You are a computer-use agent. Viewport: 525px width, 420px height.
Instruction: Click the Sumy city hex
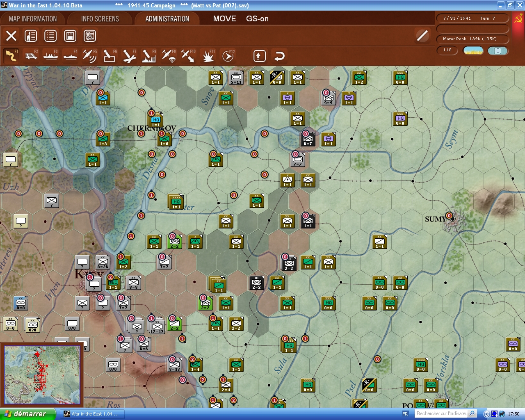tap(452, 219)
